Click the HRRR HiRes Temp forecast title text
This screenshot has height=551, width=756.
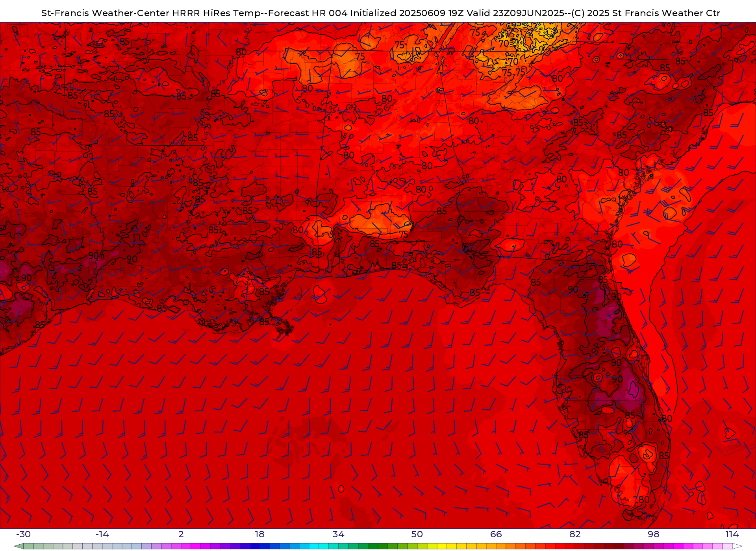[x=381, y=13]
